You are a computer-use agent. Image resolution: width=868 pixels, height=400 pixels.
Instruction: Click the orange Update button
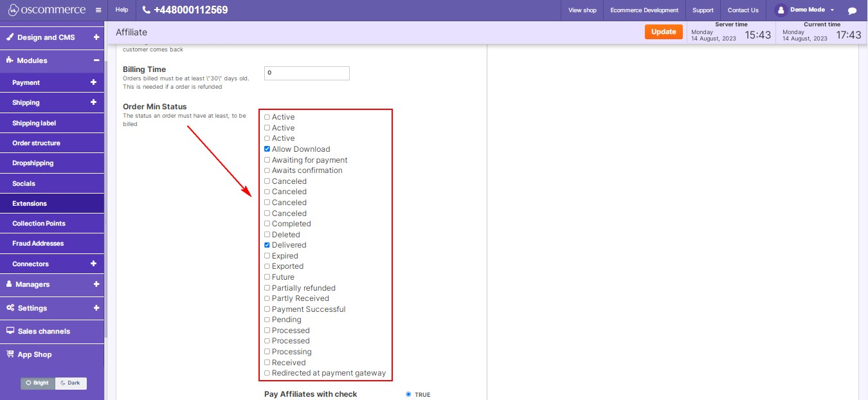tap(664, 32)
